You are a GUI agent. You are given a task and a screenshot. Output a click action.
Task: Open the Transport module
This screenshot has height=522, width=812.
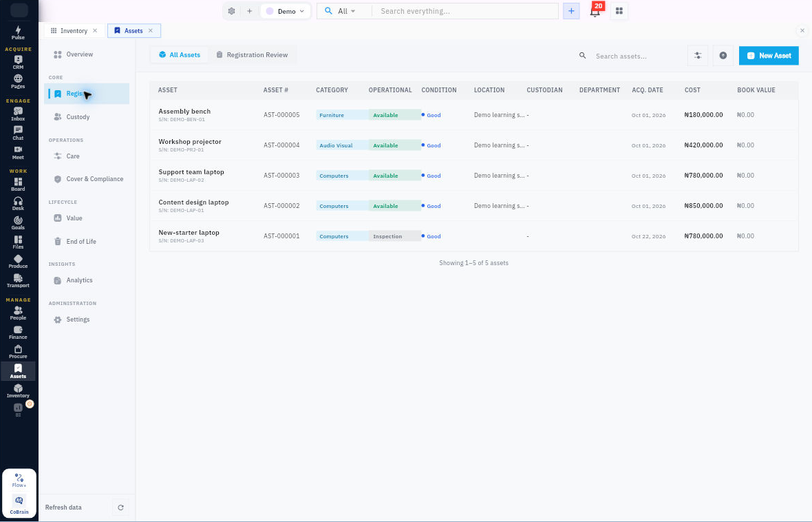pyautogui.click(x=18, y=280)
